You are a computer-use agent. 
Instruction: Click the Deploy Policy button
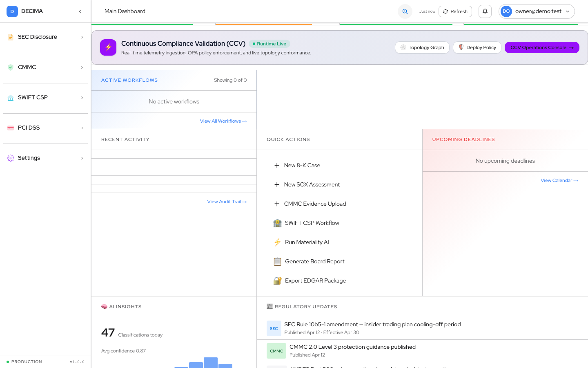[477, 47]
